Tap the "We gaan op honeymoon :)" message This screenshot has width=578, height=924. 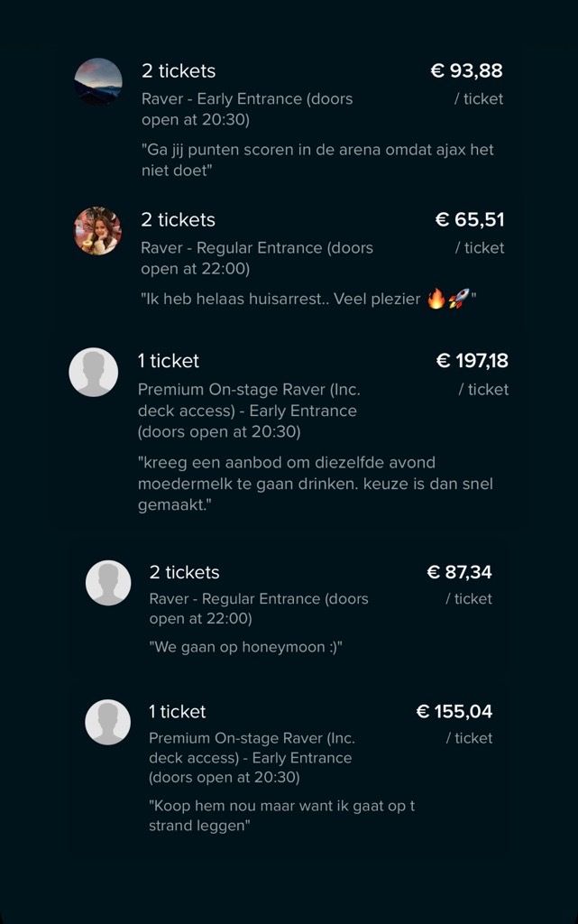tap(245, 647)
